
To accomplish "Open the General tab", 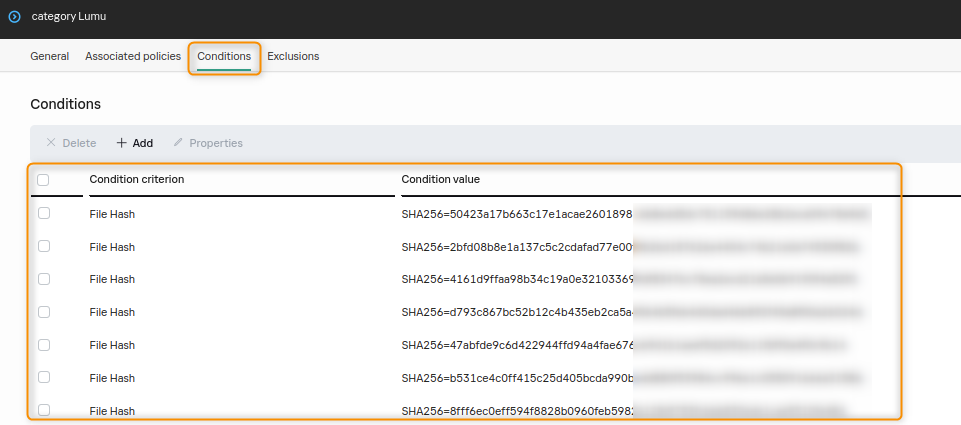I will point(49,56).
